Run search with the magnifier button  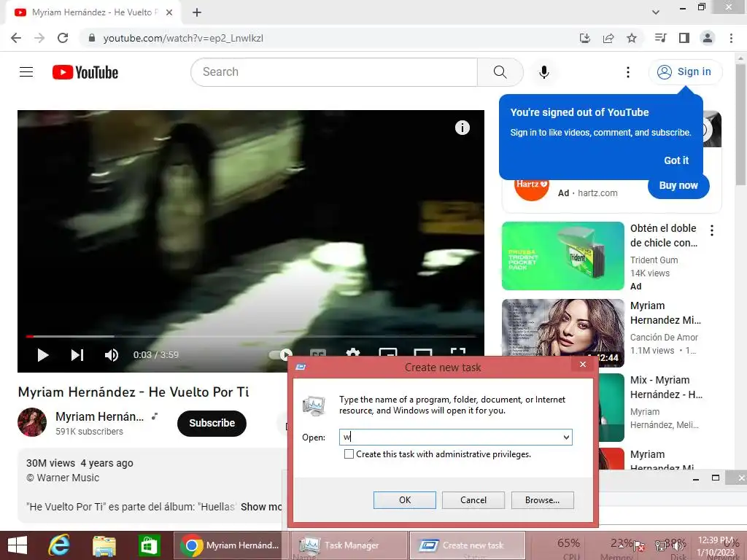500,72
